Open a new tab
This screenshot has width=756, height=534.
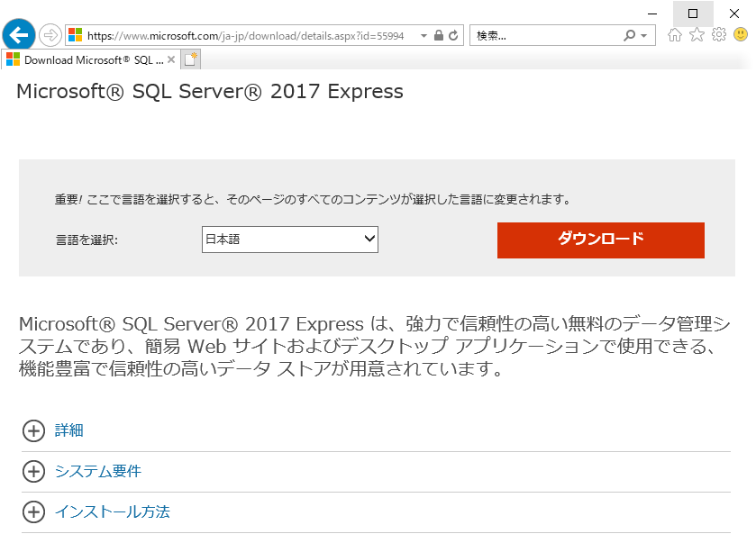[x=191, y=59]
